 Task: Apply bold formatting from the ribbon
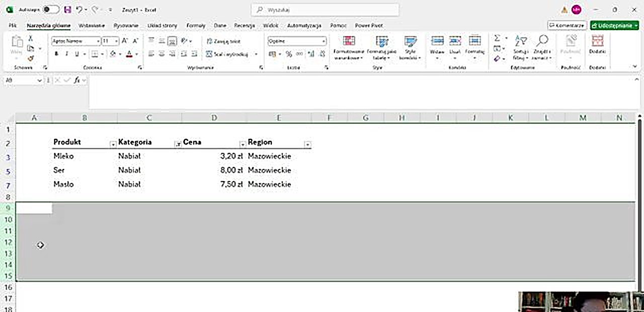(56, 54)
